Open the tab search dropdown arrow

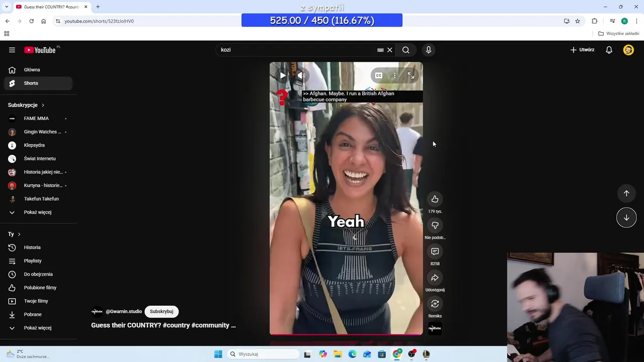(7, 7)
